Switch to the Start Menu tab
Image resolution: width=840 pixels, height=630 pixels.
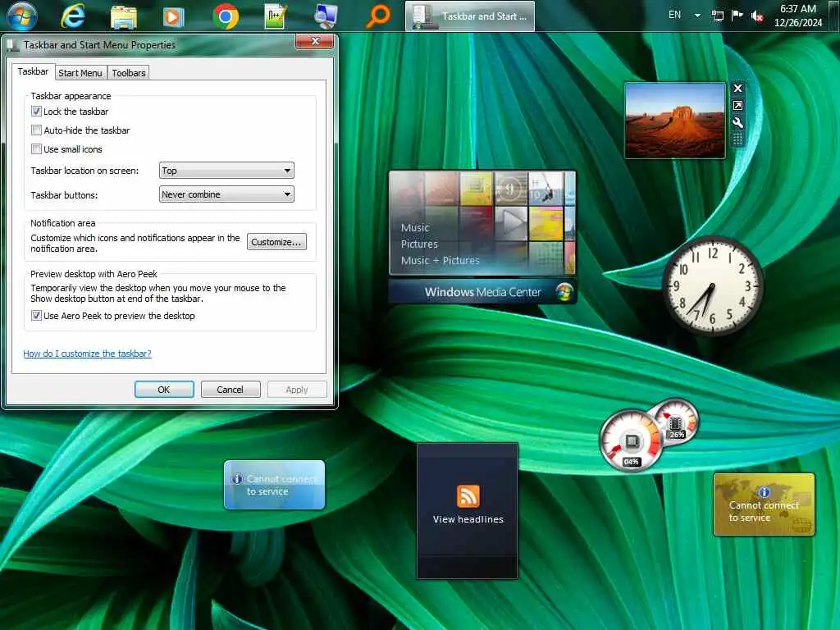pos(80,73)
